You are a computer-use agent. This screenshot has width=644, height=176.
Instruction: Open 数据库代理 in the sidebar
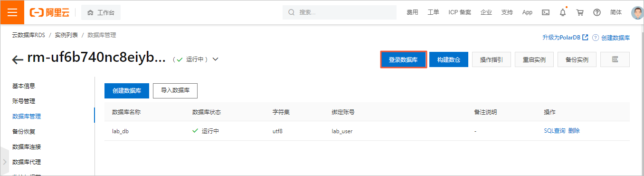[27, 162]
